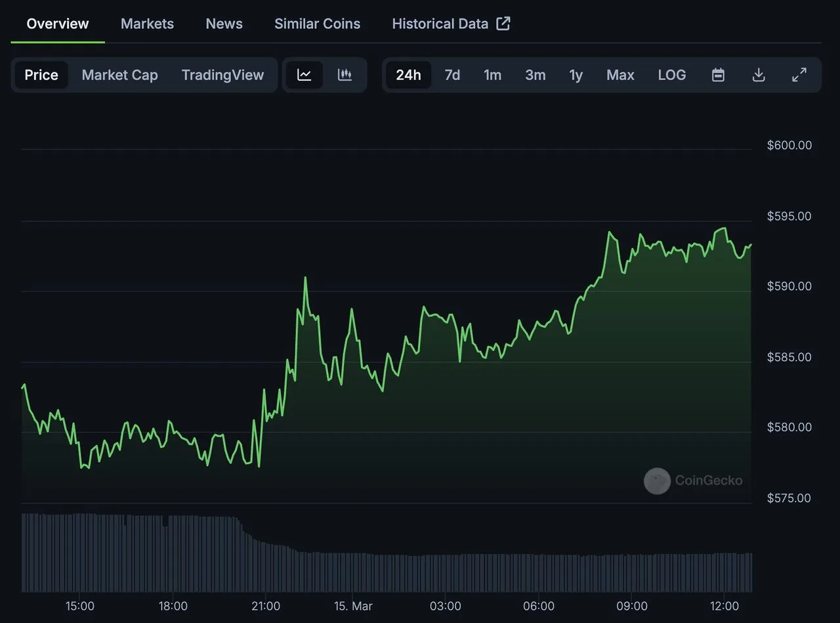Go to the Similar Coins tab
This screenshot has width=840, height=623.
317,24
